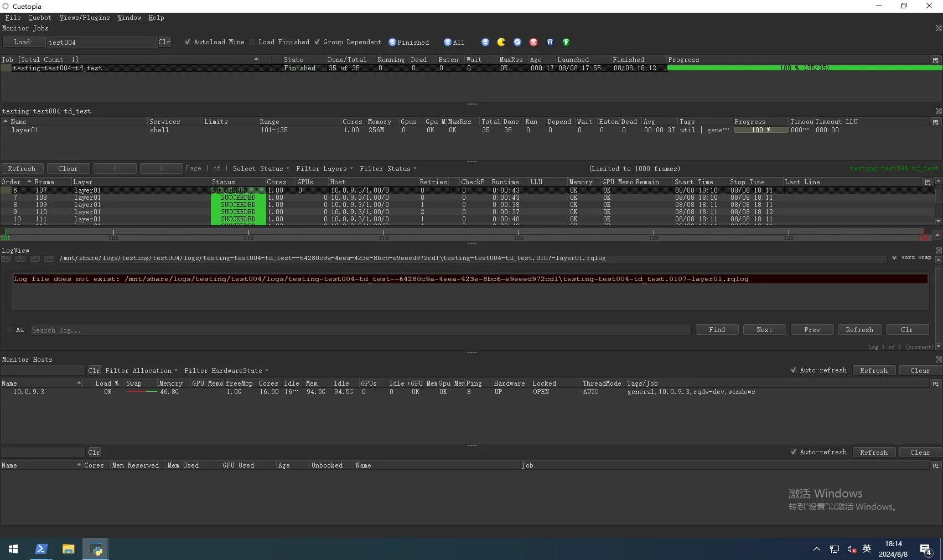Click Clear in the frame toolbar
This screenshot has width=943, height=560.
pyautogui.click(x=68, y=169)
